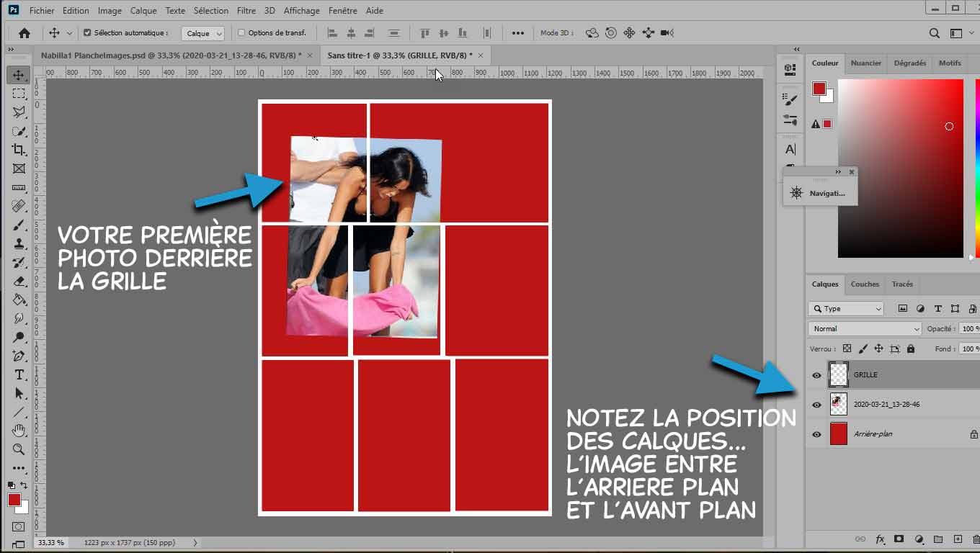The image size is (980, 553).
Task: Select the Polygonal Lasso tool
Action: [19, 112]
